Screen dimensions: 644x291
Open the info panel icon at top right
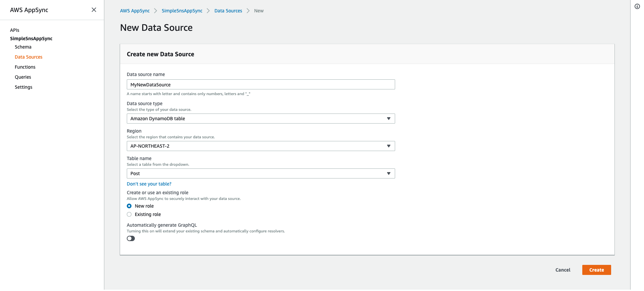point(637,6)
